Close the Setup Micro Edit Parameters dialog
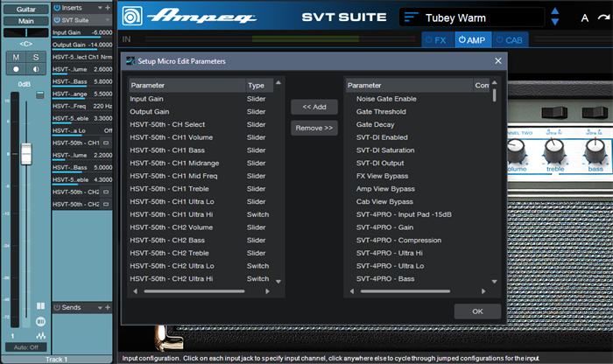Screen dimensions: 613x364 [498, 61]
